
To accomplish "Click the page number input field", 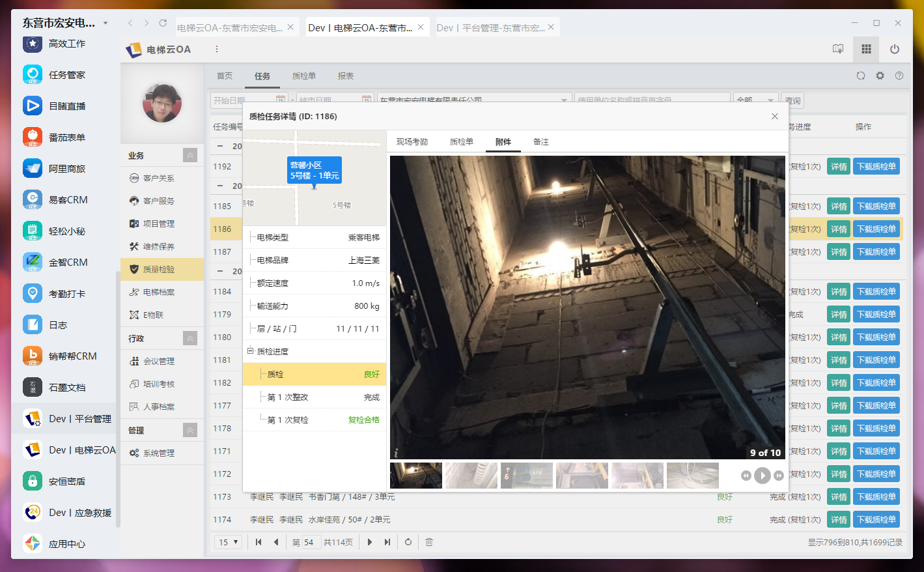I will [311, 542].
